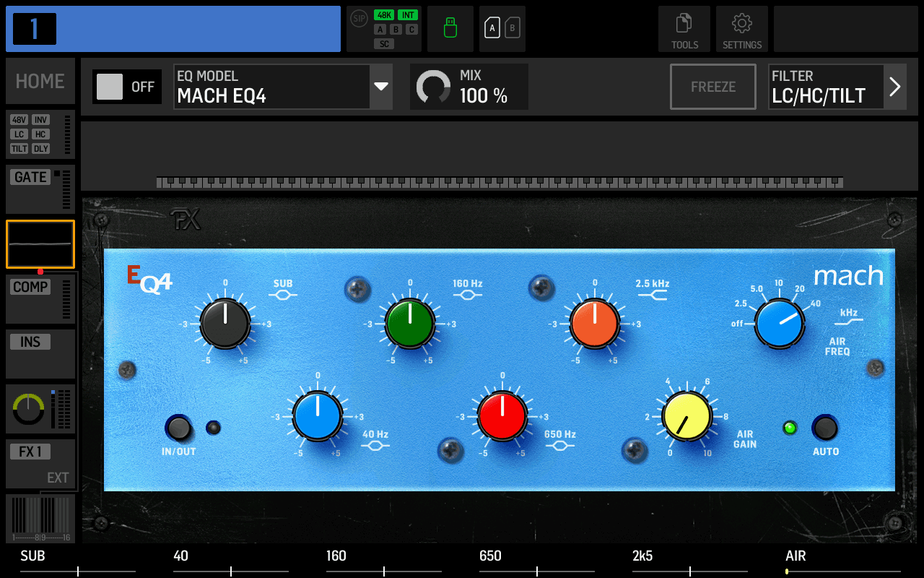Toggle the IN/OUT push button
This screenshot has height=578, width=924.
pyautogui.click(x=178, y=428)
